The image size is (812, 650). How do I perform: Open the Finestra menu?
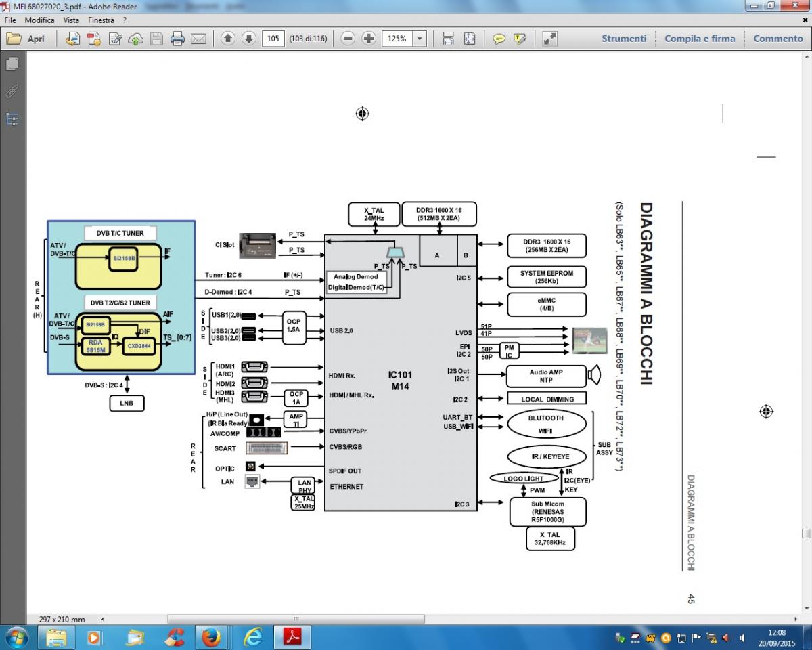(x=101, y=20)
